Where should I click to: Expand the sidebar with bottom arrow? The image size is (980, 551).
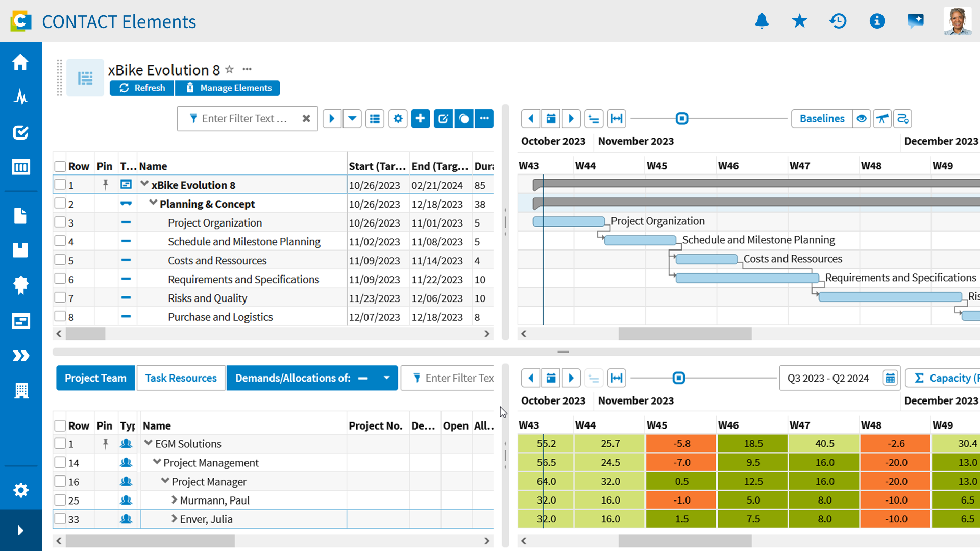click(x=20, y=530)
